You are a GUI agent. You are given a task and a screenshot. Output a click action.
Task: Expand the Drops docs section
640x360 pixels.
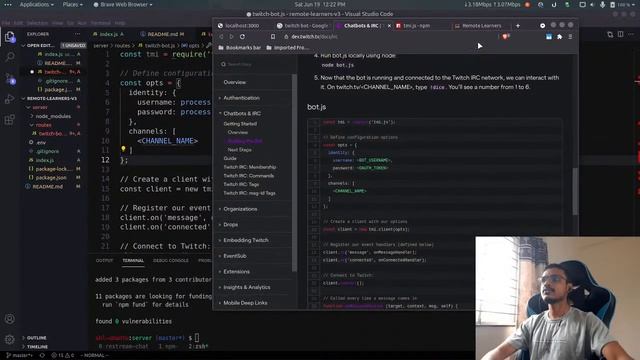click(230, 224)
